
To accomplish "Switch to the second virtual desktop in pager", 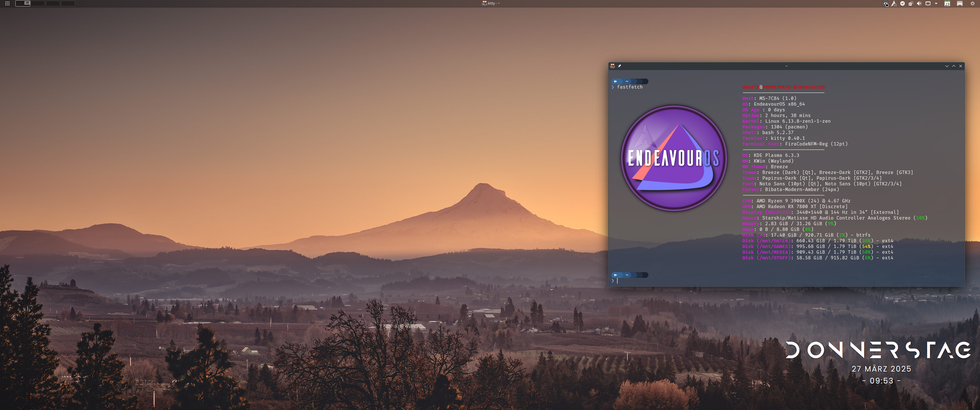I will tap(38, 3).
